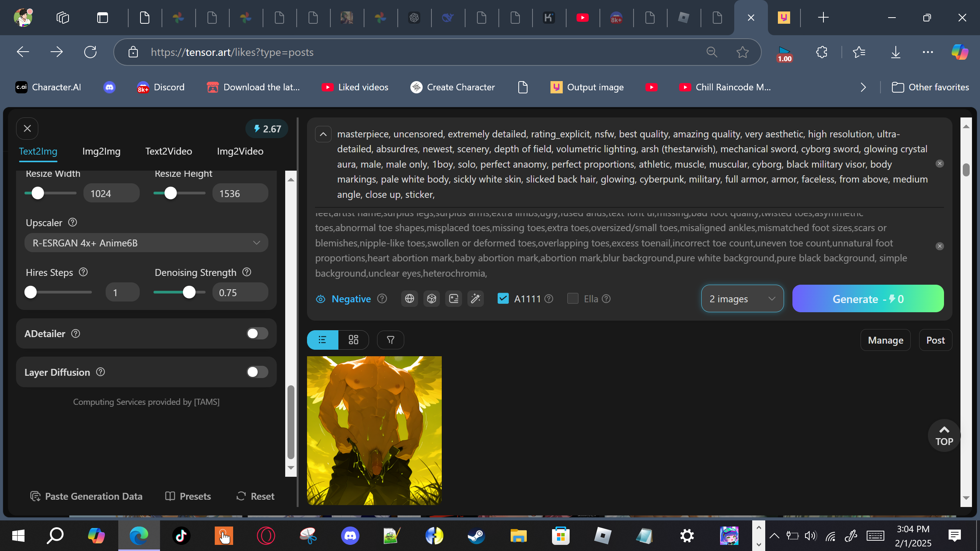
Task: Switch to grid view layout icon
Action: coord(353,340)
